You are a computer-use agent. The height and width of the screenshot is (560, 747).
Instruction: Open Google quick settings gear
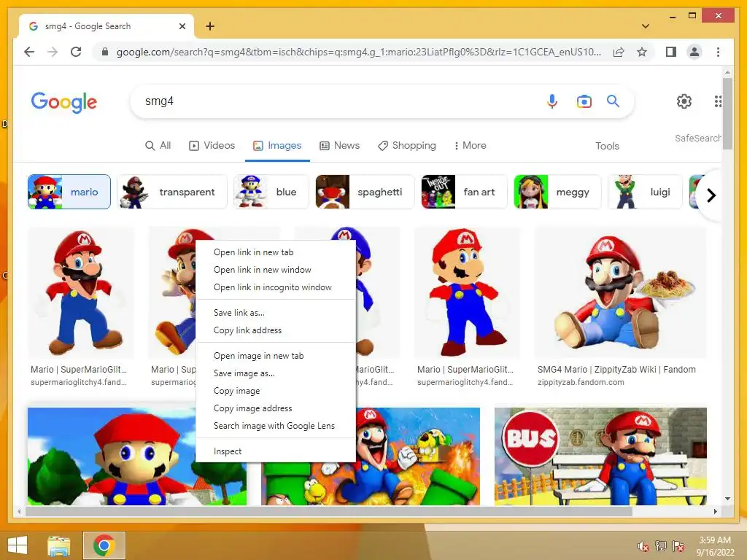pos(684,101)
